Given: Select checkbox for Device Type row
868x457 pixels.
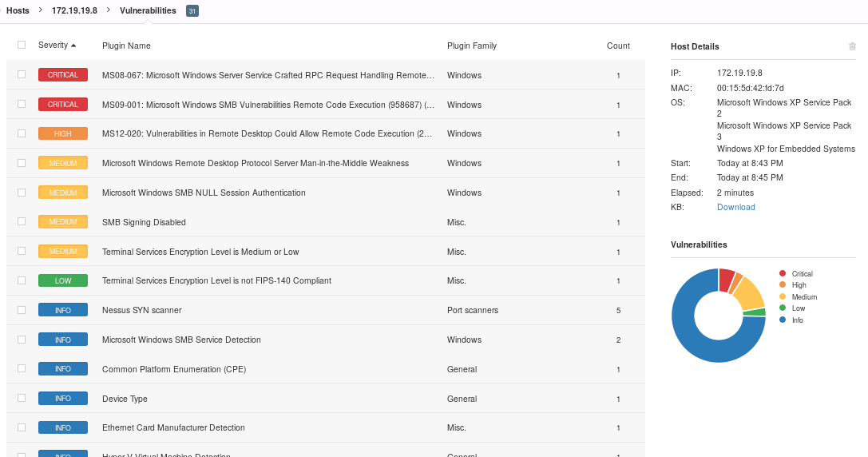Looking at the screenshot, I should [x=22, y=398].
